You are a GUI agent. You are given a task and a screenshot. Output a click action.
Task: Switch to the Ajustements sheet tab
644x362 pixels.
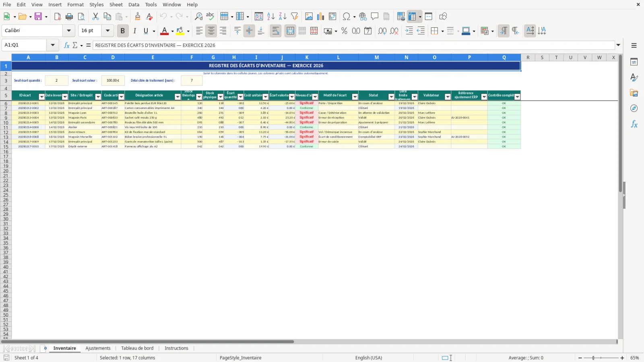(x=98, y=348)
